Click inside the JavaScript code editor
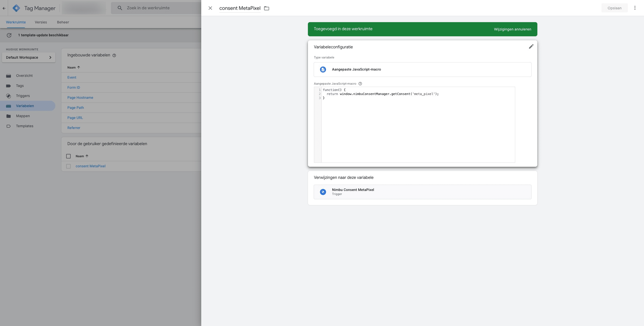Viewport: 644px width, 326px height. click(x=418, y=126)
